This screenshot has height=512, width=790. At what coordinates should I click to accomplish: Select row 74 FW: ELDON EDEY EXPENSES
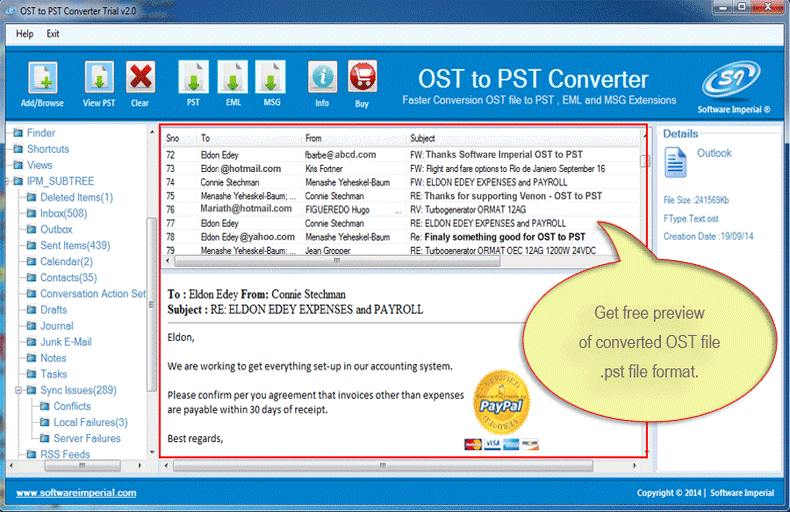coord(402,182)
